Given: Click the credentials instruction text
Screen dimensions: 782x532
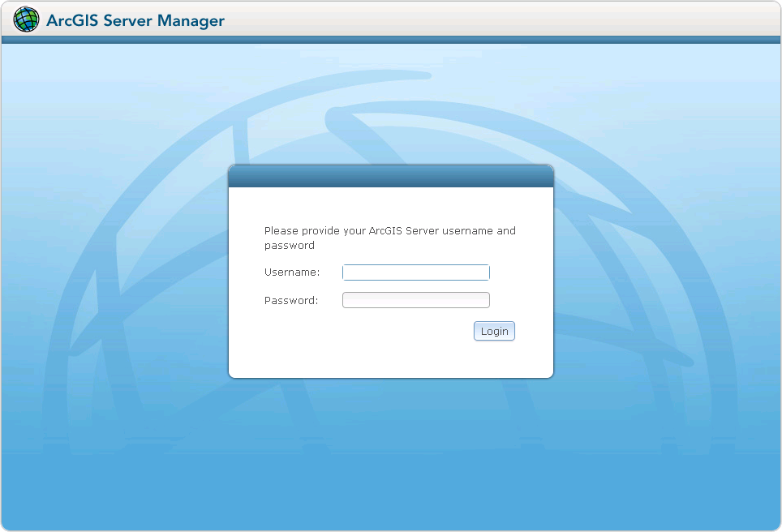Looking at the screenshot, I should click(x=389, y=237).
